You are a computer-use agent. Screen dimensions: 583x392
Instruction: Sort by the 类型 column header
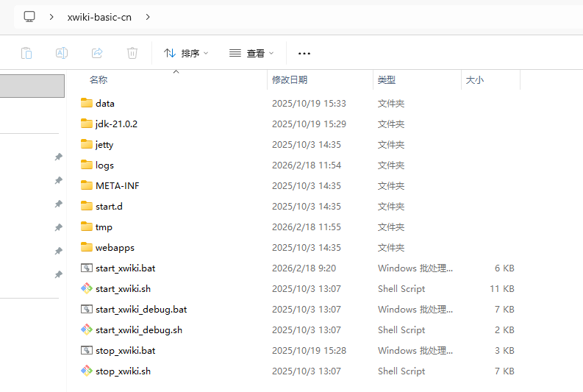click(387, 80)
